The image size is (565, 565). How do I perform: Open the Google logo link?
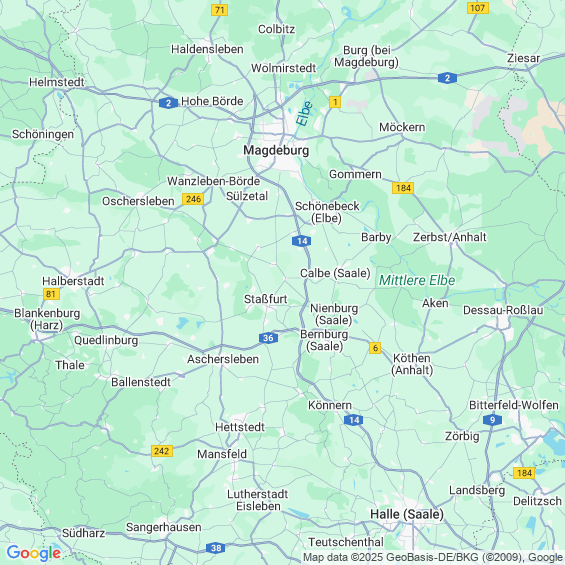(34, 553)
